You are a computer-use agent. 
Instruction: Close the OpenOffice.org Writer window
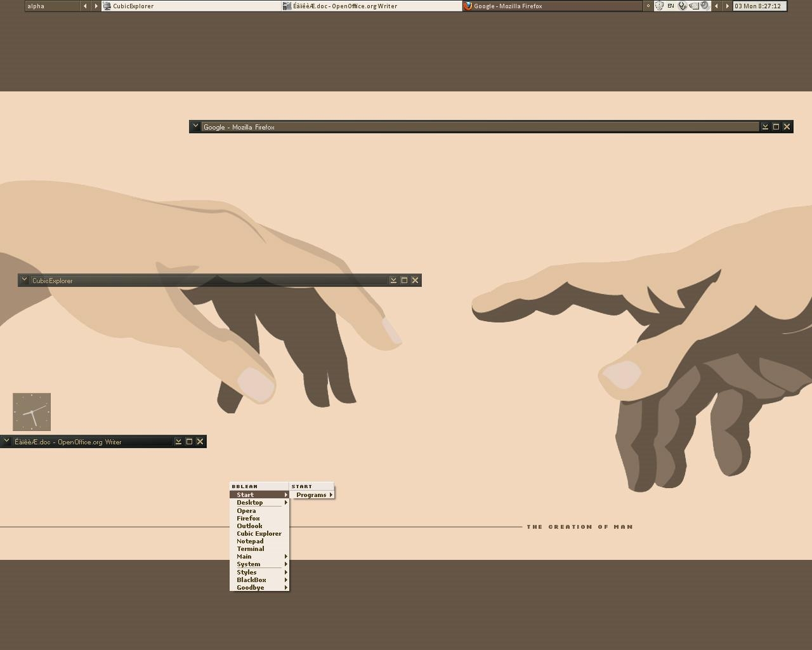(x=200, y=441)
